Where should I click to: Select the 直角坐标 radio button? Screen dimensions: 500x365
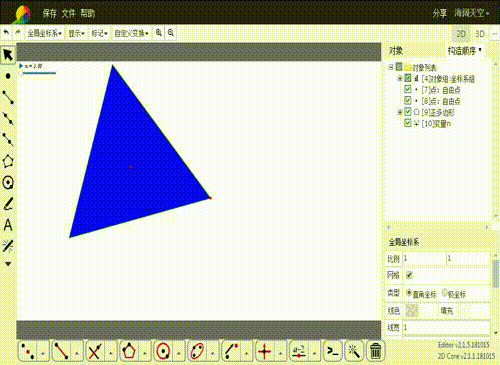409,293
